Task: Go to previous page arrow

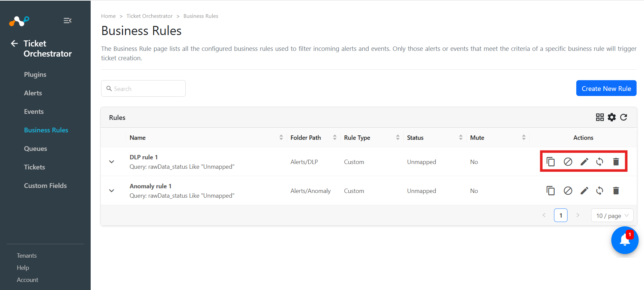Action: pyautogui.click(x=544, y=215)
